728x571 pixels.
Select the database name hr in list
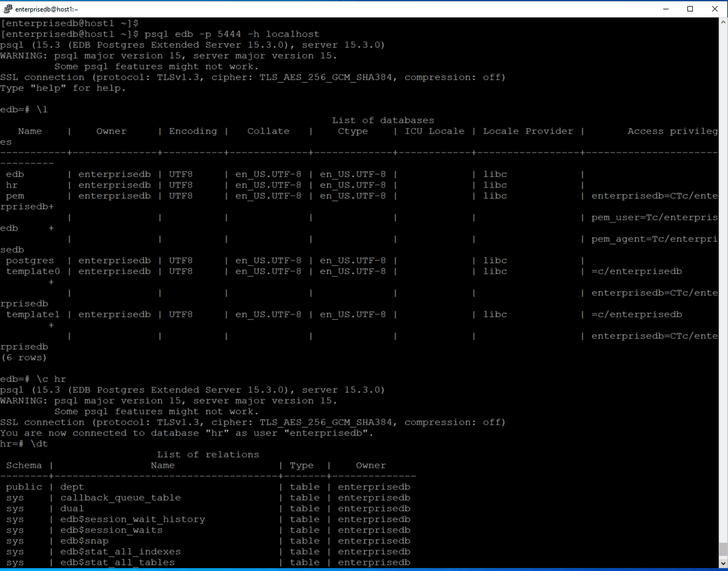coord(12,185)
